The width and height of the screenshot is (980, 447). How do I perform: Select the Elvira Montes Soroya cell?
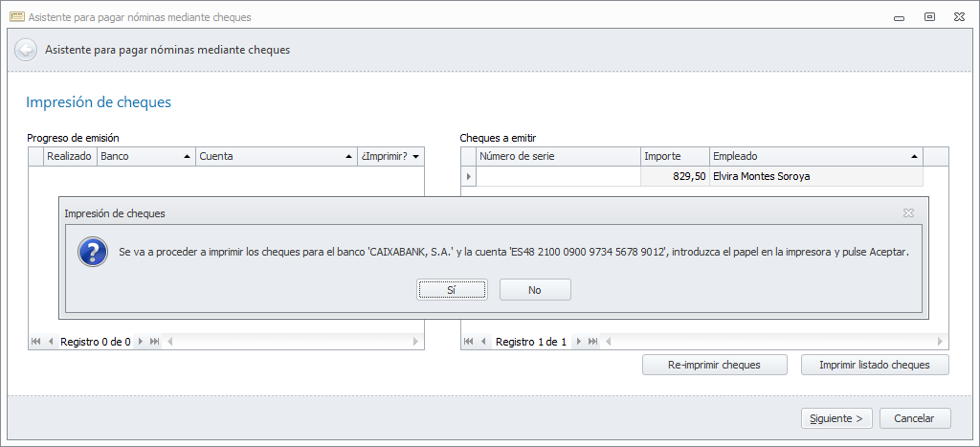[816, 176]
